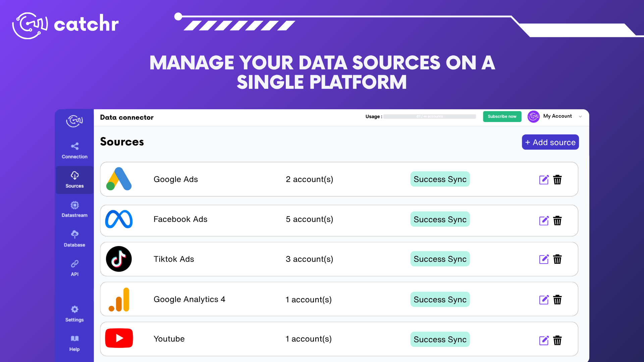The width and height of the screenshot is (644, 362).
Task: Click the Add source button
Action: click(550, 142)
